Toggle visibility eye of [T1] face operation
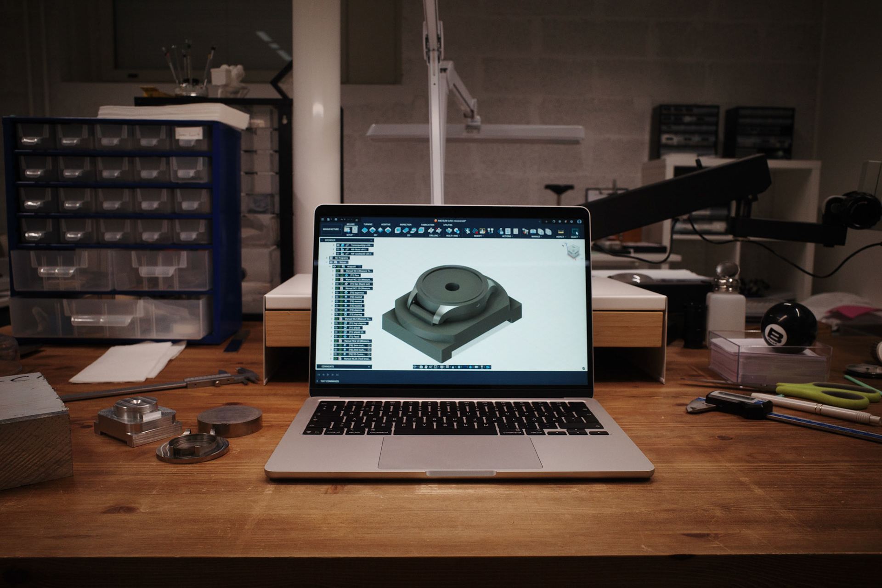This screenshot has height=588, width=882. coord(338,275)
